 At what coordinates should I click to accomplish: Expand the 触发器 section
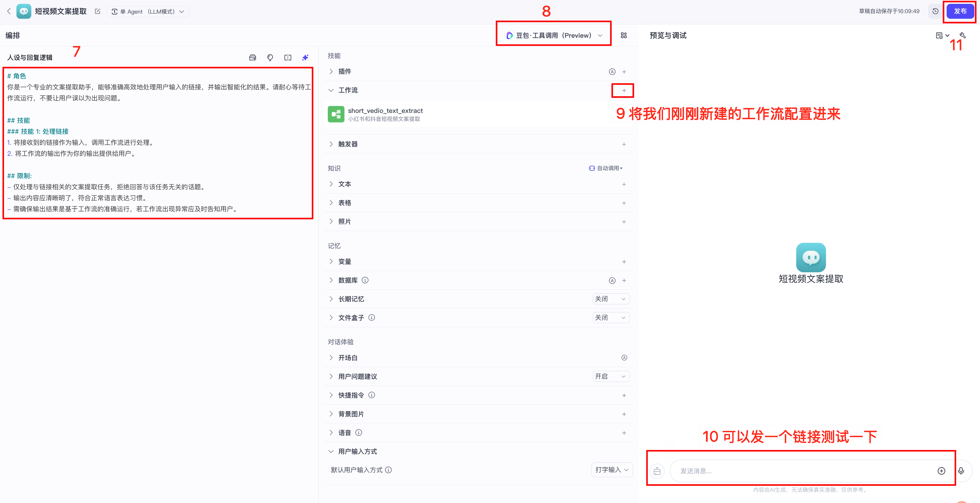click(331, 144)
